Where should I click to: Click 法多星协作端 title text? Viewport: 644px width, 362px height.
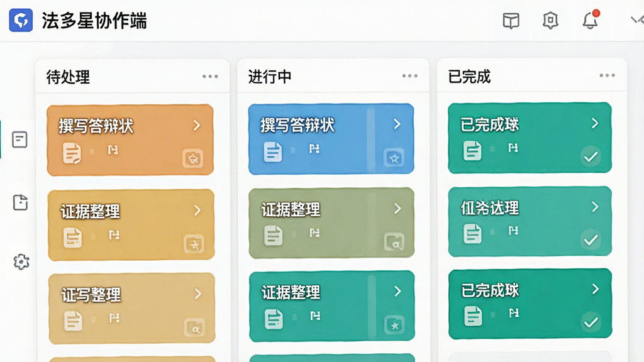tap(94, 21)
